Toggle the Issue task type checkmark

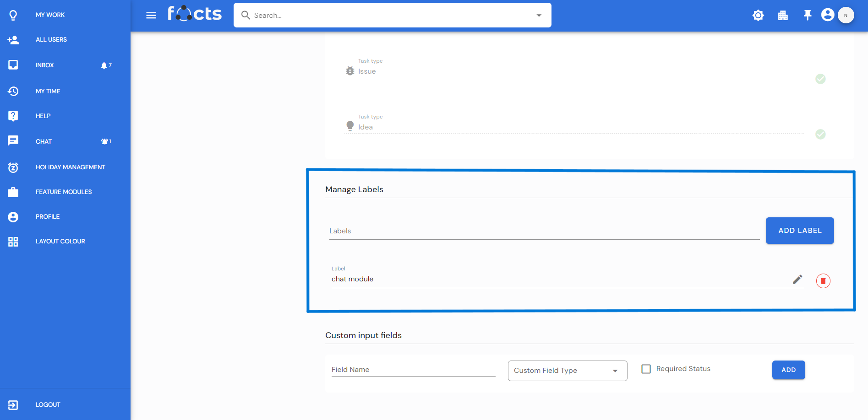pos(820,79)
